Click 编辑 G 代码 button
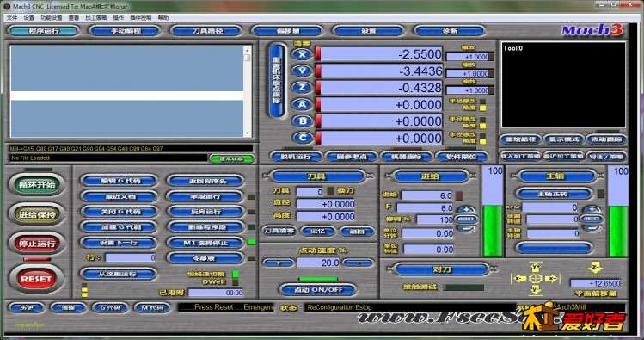The width and height of the screenshot is (644, 340). pyautogui.click(x=120, y=181)
